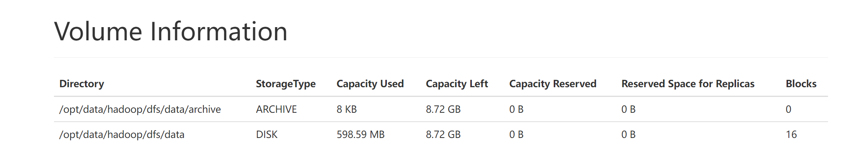868x162 pixels.
Task: Click the Directory column header
Action: pos(81,84)
